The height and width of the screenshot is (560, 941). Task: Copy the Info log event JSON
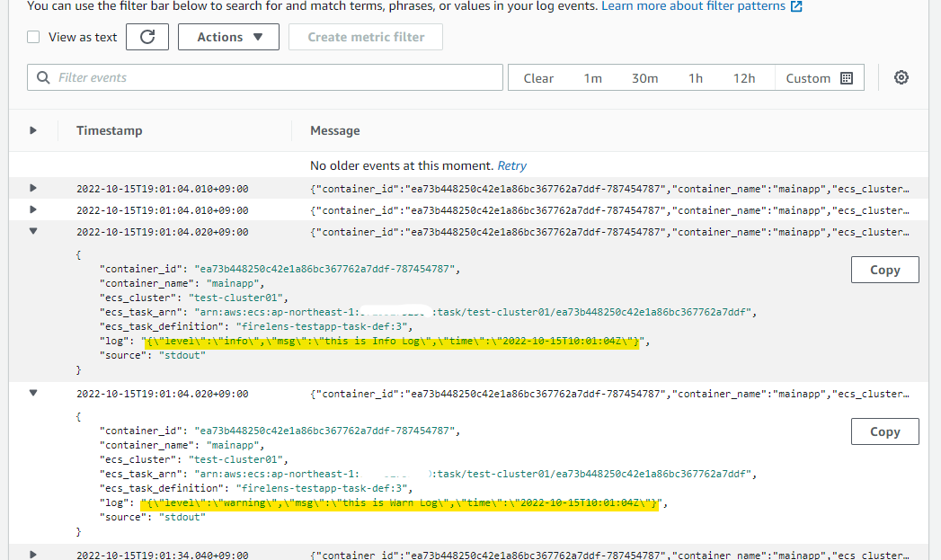click(884, 270)
